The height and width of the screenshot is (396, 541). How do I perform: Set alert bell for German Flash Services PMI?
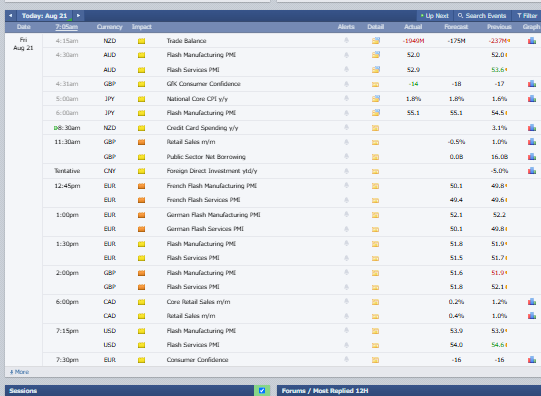coord(346,229)
